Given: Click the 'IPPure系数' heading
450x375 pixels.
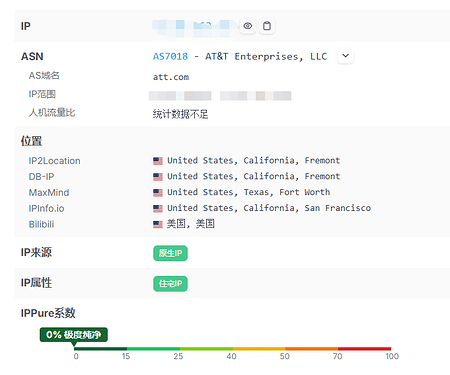Looking at the screenshot, I should [48, 313].
